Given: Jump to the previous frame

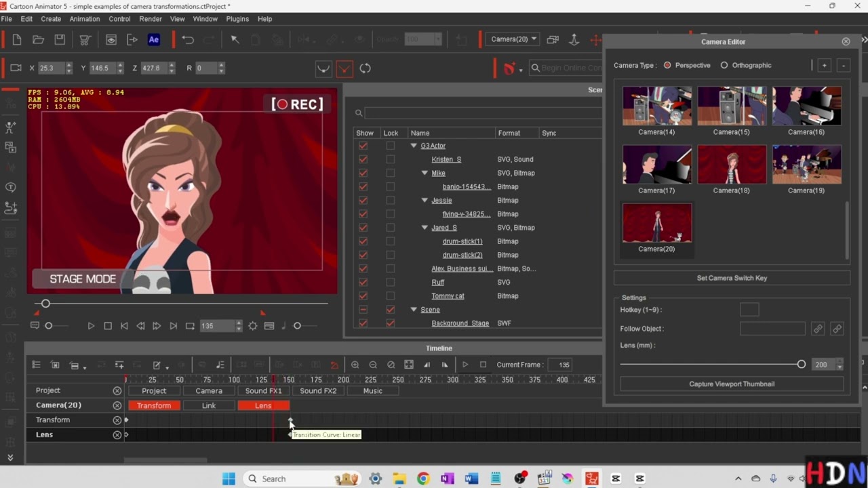Looking at the screenshot, I should [x=140, y=326].
